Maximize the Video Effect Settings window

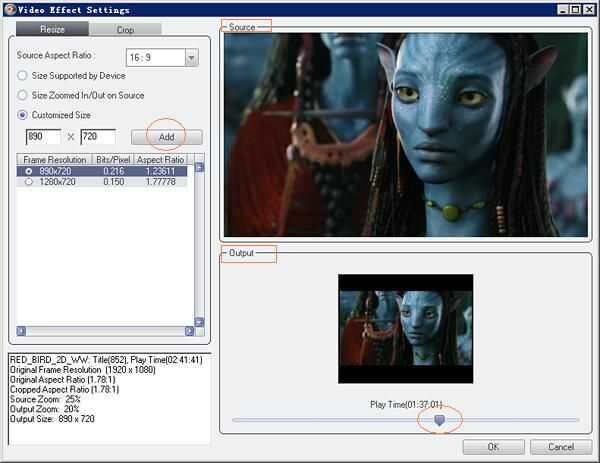click(576, 10)
